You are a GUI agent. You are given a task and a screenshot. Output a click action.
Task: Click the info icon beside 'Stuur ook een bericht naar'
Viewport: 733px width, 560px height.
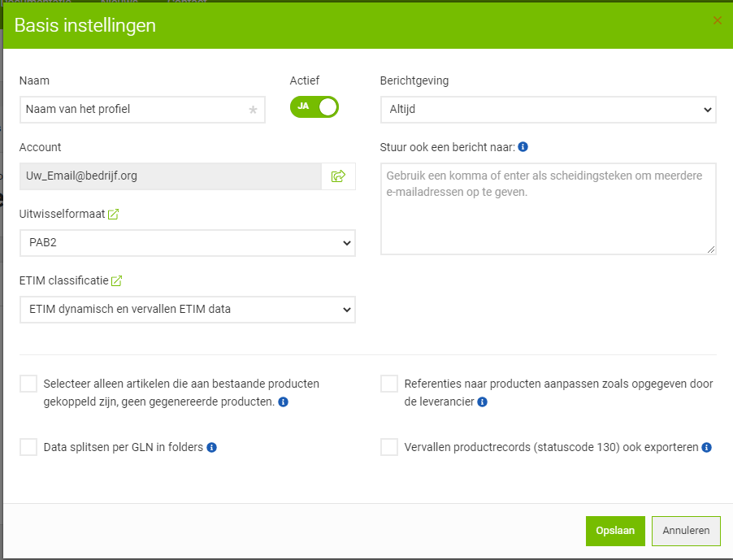523,146
